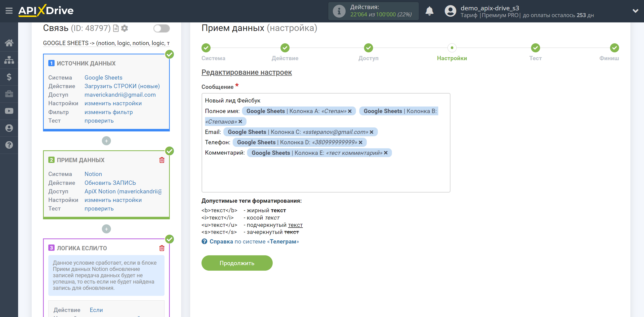
Task: Open the Notion system link
Action: coord(93,174)
